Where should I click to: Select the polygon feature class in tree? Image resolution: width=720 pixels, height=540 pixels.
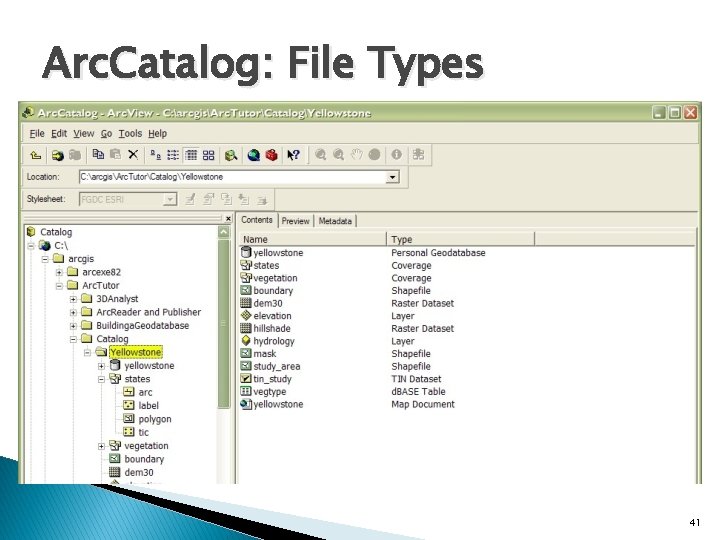point(155,419)
